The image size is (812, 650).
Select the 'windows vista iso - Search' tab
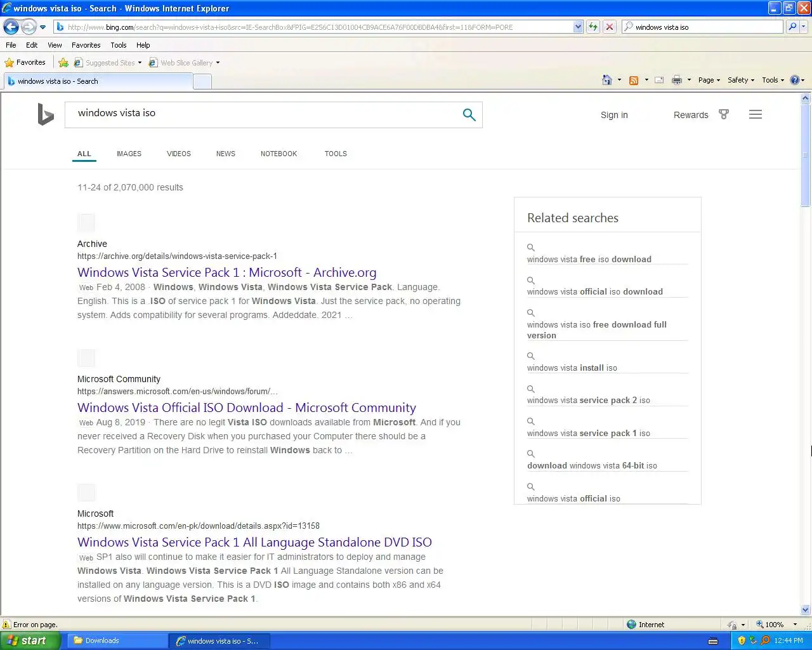(x=98, y=81)
